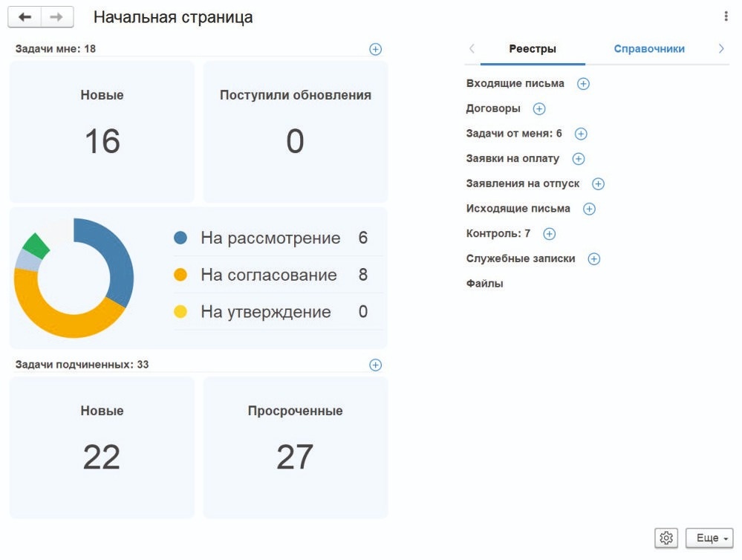This screenshot has height=560, width=742.
Task: Add Исходящие письма with plus icon
Action: coord(589,209)
